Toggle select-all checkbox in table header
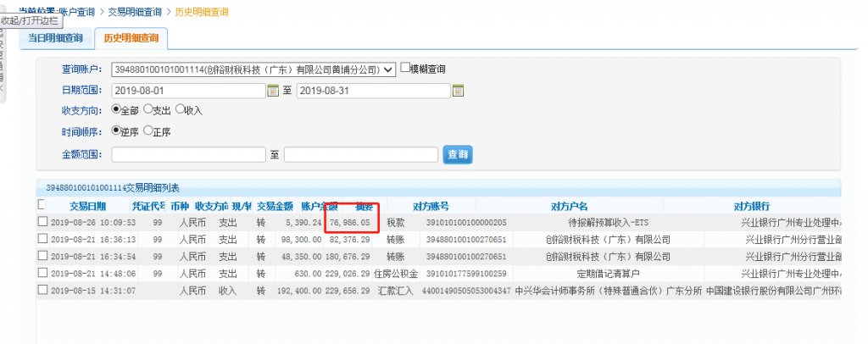This screenshot has width=868, height=344. pos(41,205)
